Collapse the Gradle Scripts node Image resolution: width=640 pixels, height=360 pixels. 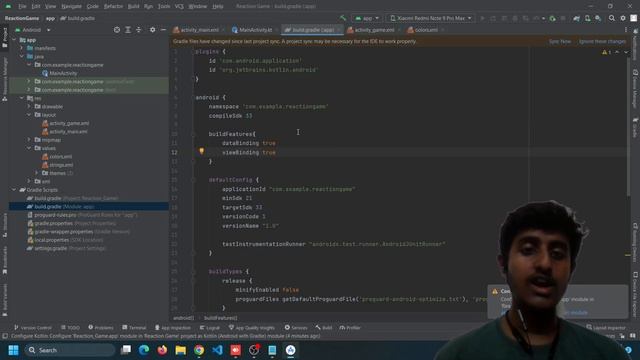click(x=14, y=190)
